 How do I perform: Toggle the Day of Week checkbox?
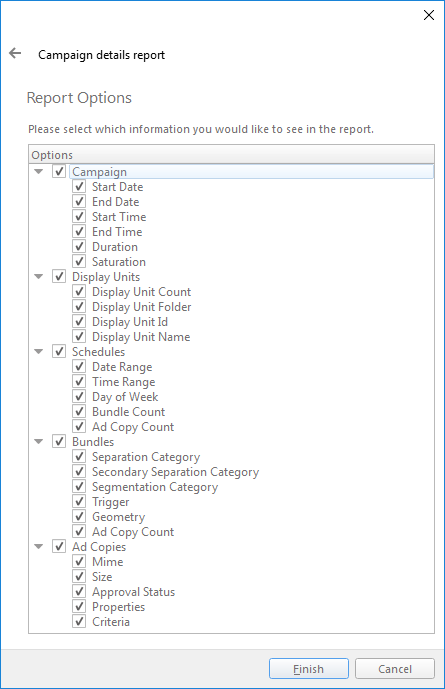(79, 397)
